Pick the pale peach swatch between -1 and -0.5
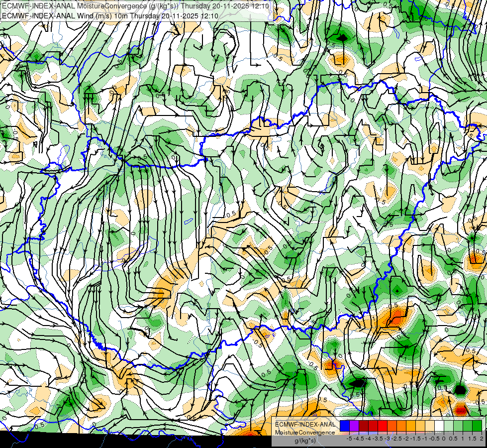Viewport: 487px width, 448px height. pyautogui.click(x=430, y=426)
